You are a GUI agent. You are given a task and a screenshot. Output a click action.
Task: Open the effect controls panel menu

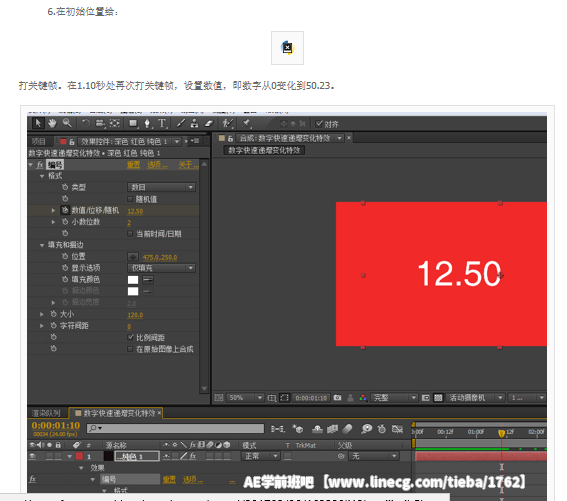(x=196, y=141)
